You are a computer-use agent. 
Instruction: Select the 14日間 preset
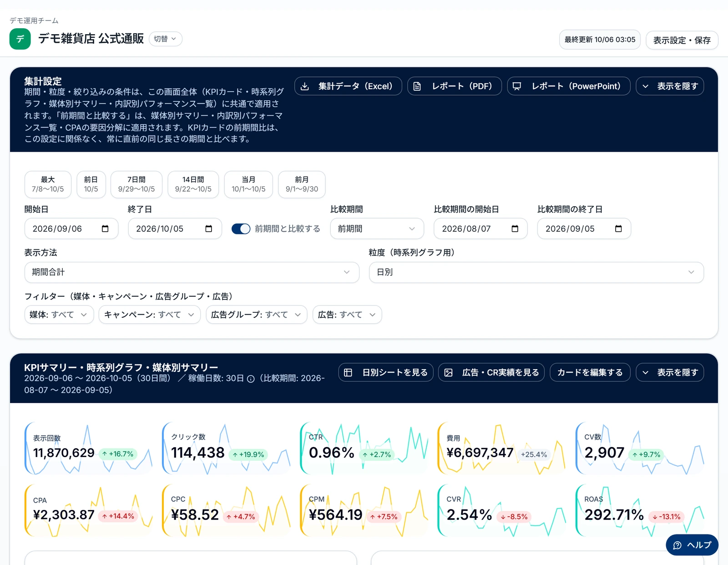(193, 184)
